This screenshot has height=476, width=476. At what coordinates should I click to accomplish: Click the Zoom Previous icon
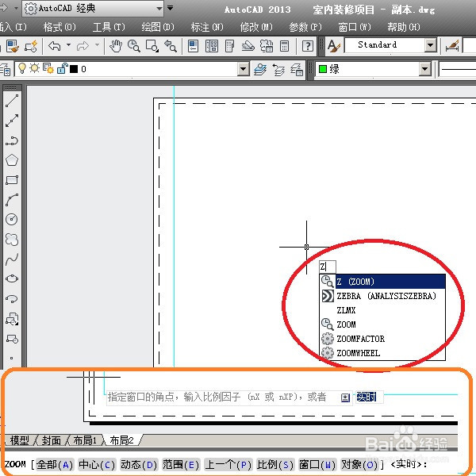(x=171, y=46)
